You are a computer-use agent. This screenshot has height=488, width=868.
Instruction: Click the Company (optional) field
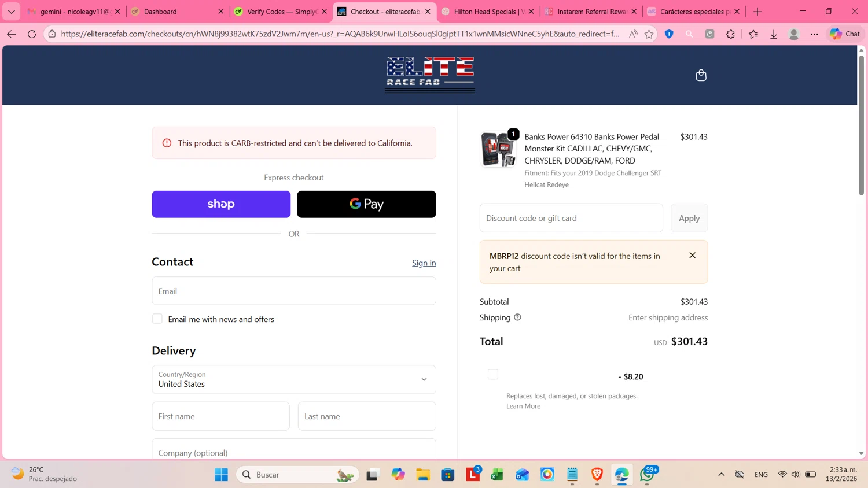click(x=294, y=450)
